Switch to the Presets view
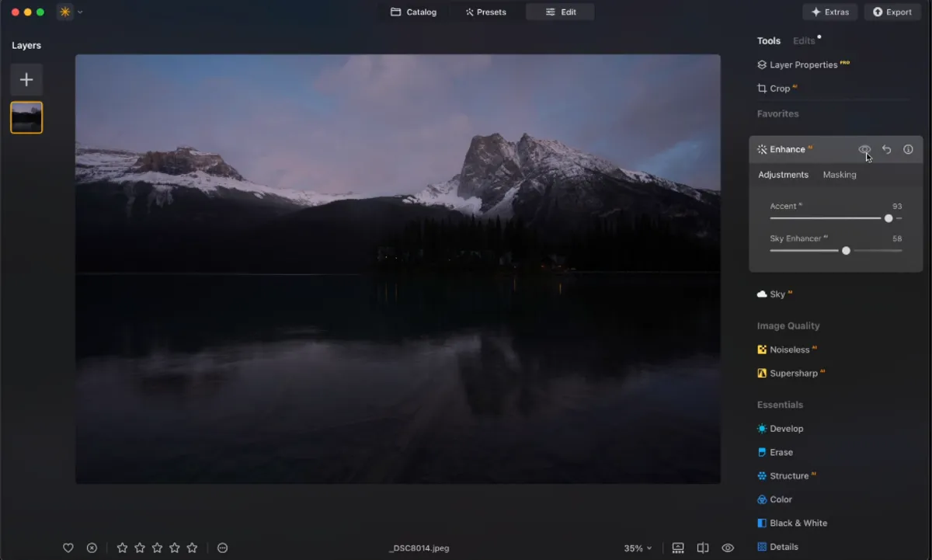Image resolution: width=932 pixels, height=560 pixels. tap(486, 12)
